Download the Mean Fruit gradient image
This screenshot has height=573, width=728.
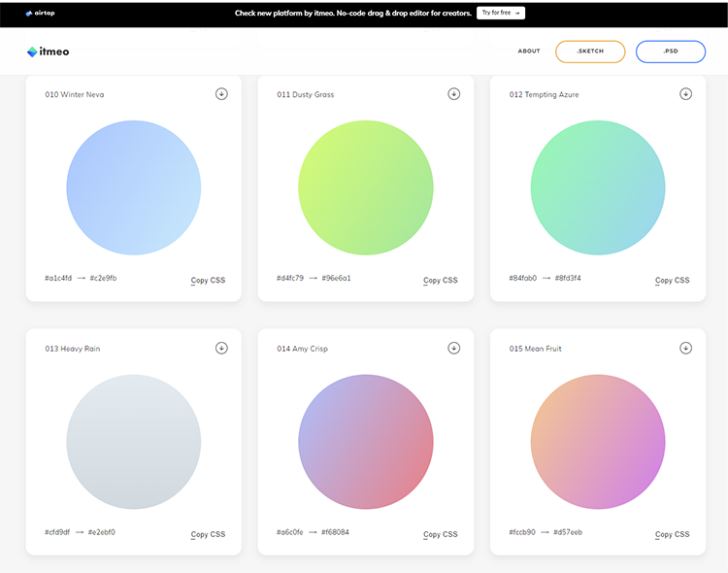[x=685, y=348]
